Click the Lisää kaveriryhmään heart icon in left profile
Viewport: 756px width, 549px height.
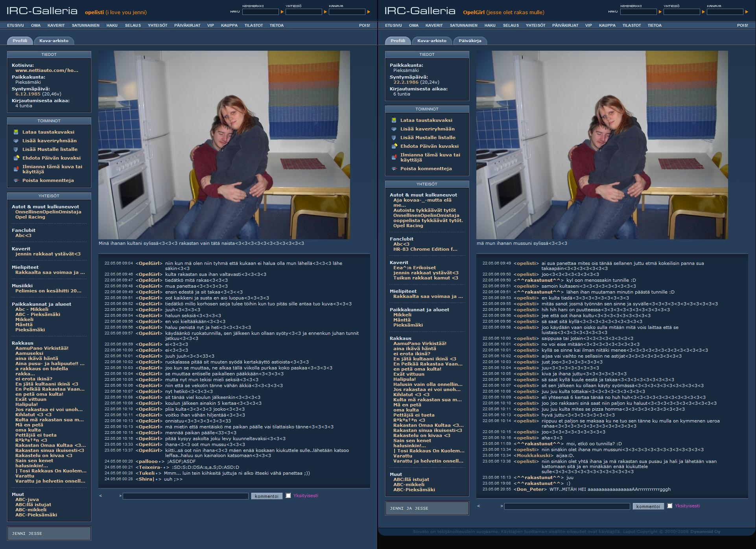tap(16, 141)
